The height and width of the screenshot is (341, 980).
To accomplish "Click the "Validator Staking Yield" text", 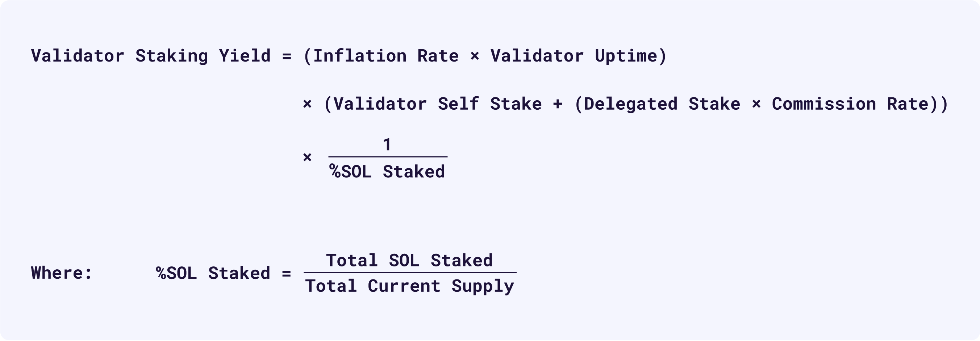I will (x=151, y=56).
